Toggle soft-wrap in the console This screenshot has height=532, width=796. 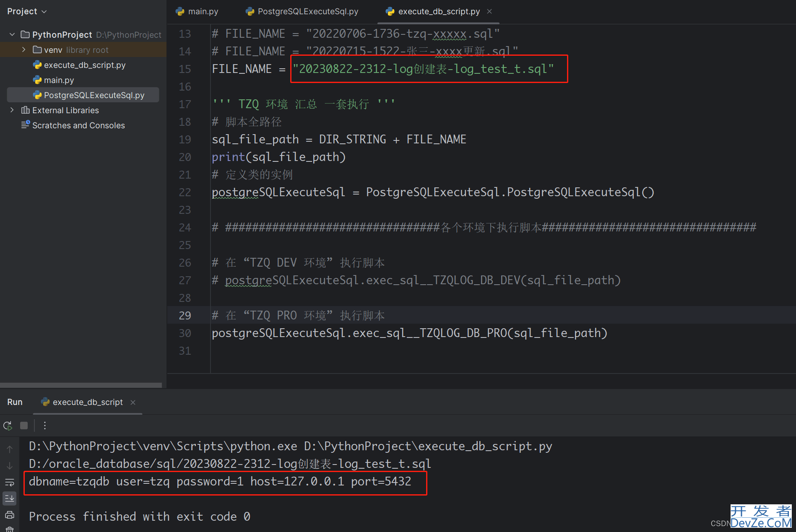coord(10,482)
